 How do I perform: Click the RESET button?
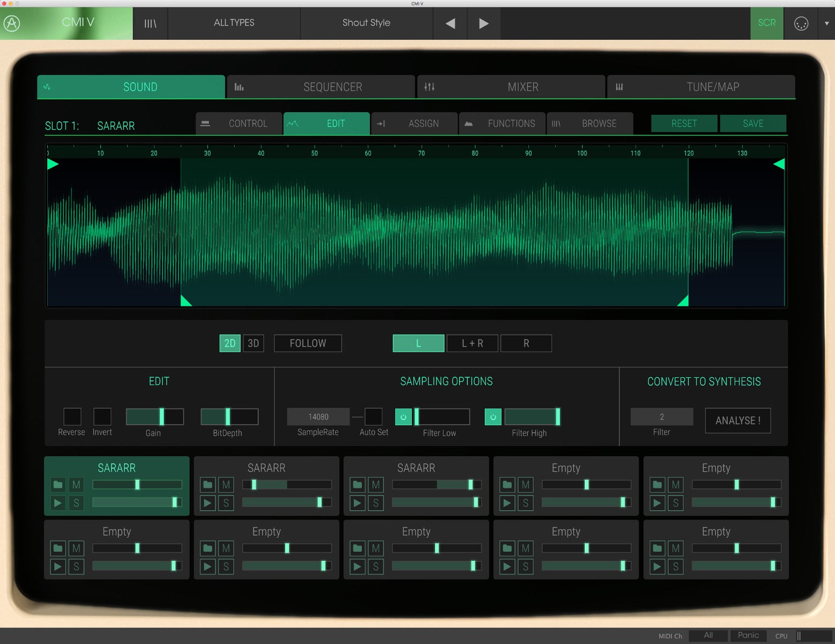pos(684,123)
